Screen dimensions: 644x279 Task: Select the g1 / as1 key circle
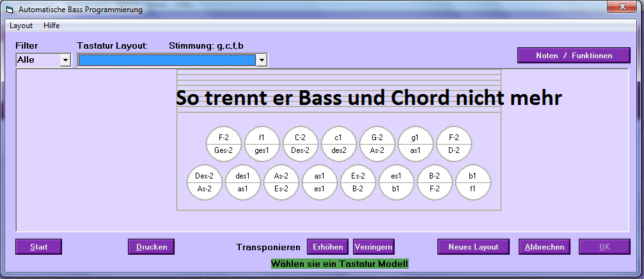[416, 144]
